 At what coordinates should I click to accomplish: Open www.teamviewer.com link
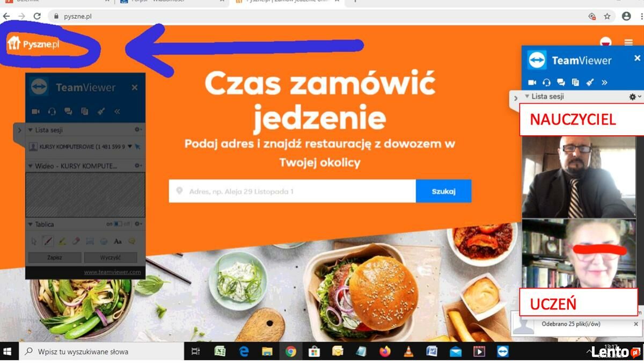[112, 272]
